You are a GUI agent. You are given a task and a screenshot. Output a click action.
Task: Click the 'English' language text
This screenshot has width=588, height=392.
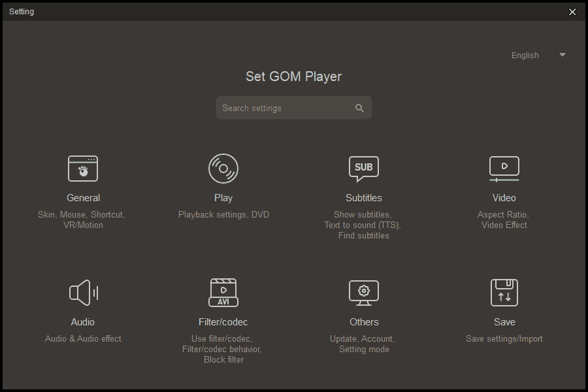click(525, 55)
